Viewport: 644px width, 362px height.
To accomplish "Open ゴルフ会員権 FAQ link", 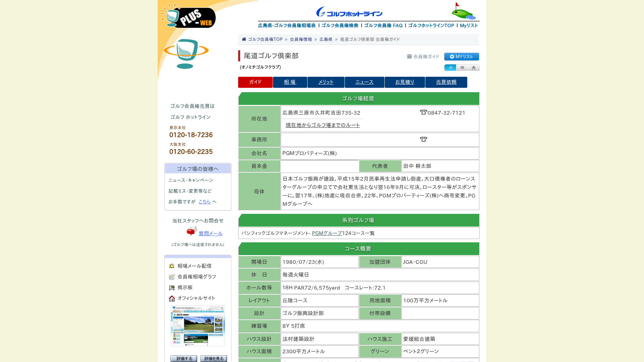I will pyautogui.click(x=383, y=25).
